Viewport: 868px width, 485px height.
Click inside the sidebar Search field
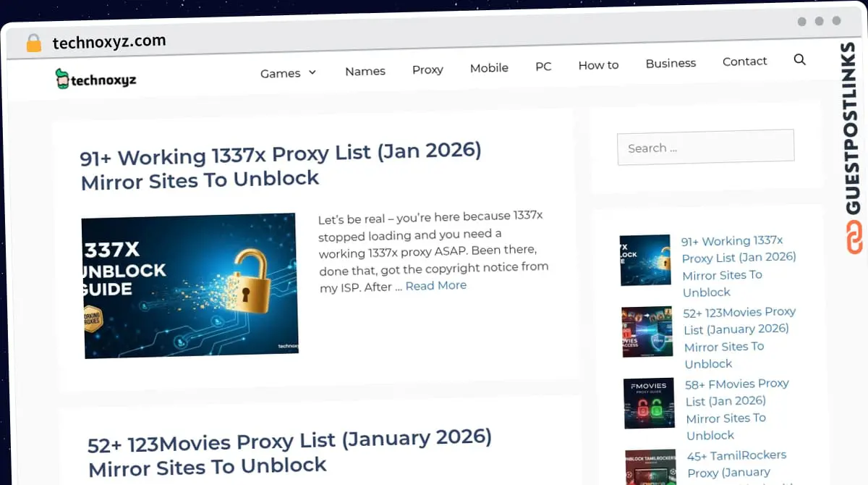(706, 147)
